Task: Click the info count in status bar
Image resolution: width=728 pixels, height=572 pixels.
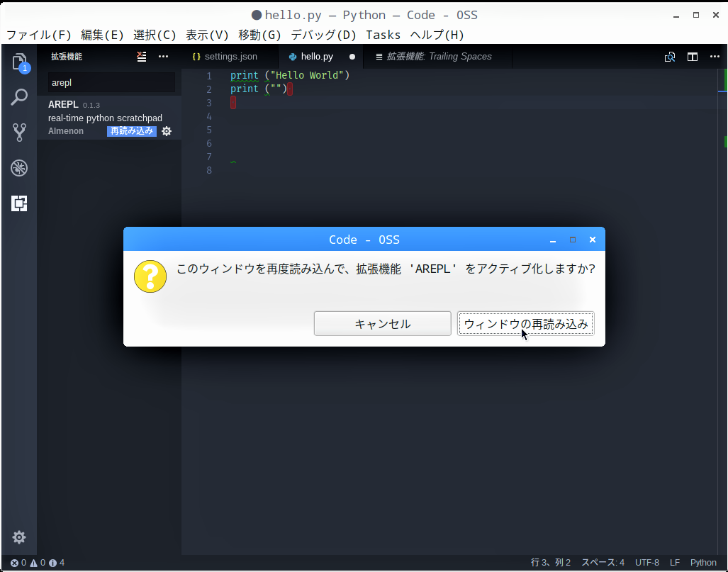Action: pos(57,563)
